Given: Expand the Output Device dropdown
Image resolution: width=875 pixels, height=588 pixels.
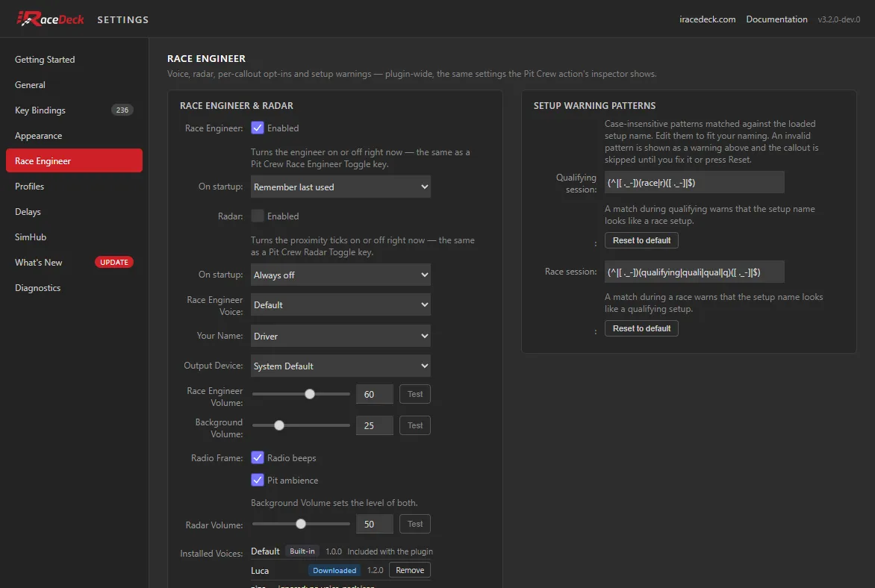Looking at the screenshot, I should (340, 366).
